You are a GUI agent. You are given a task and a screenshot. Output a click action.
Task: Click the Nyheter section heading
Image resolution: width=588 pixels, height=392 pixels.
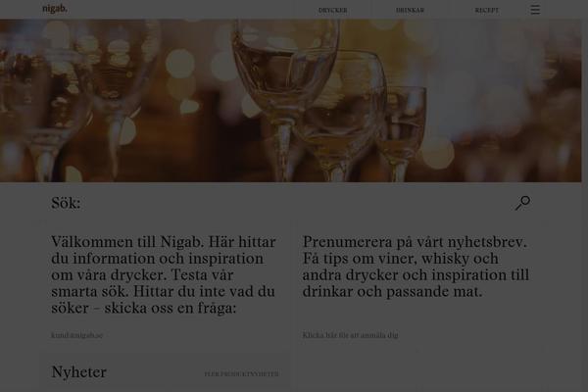click(x=78, y=372)
